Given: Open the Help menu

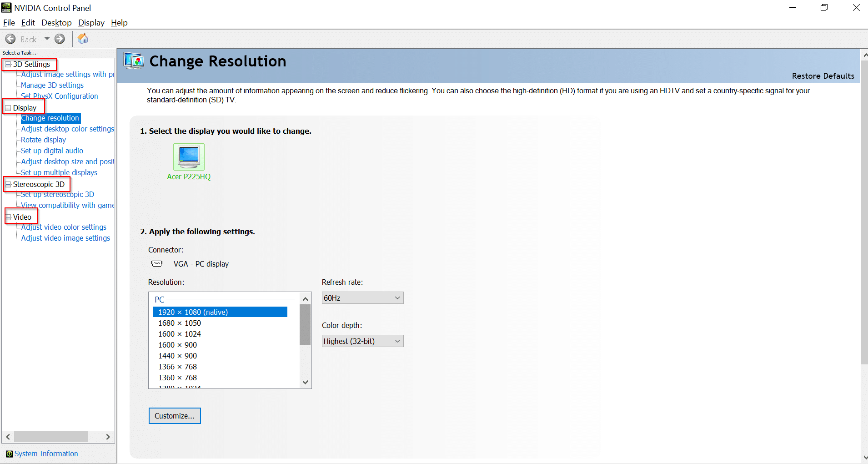Looking at the screenshot, I should (119, 23).
